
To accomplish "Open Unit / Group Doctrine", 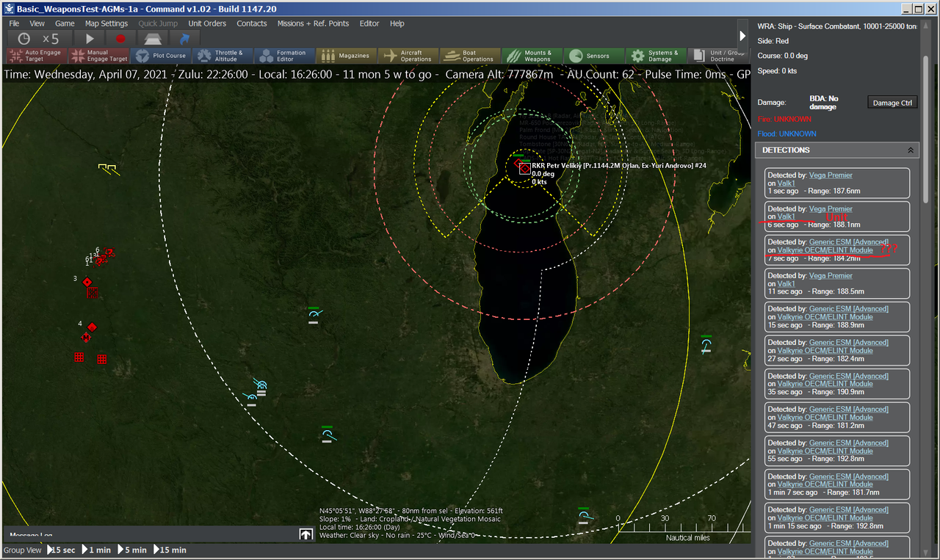I will [x=717, y=56].
